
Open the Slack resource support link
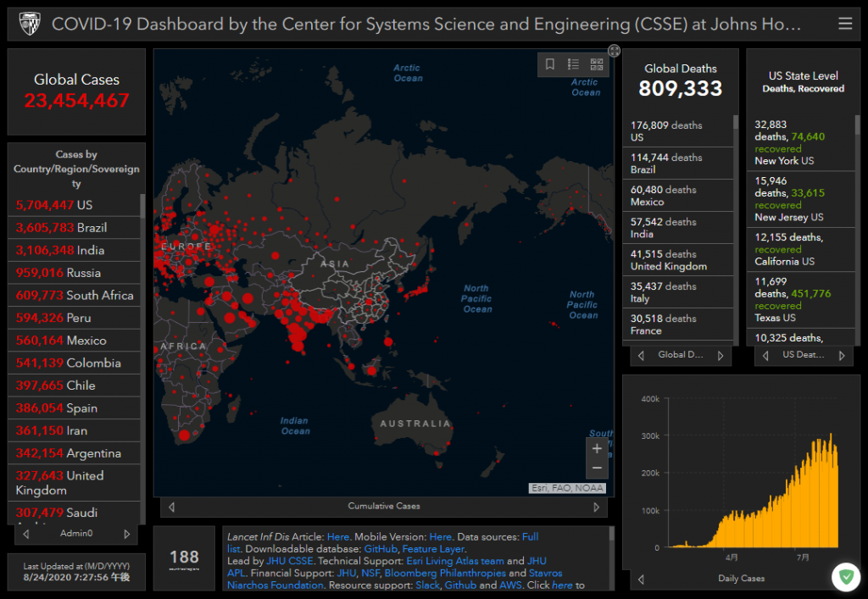point(427,585)
